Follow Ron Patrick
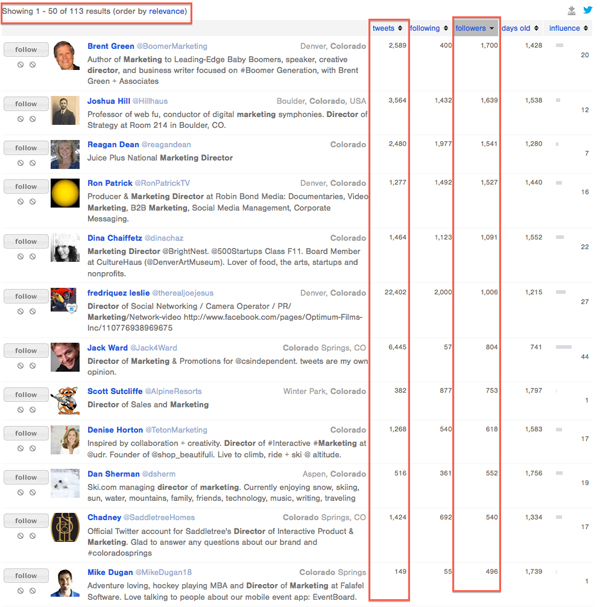Viewport: 600px width, 607px height. pyautogui.click(x=26, y=187)
